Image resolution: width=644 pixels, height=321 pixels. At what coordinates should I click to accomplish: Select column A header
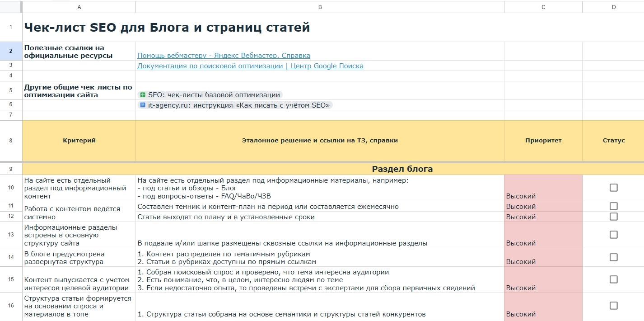tap(79, 7)
